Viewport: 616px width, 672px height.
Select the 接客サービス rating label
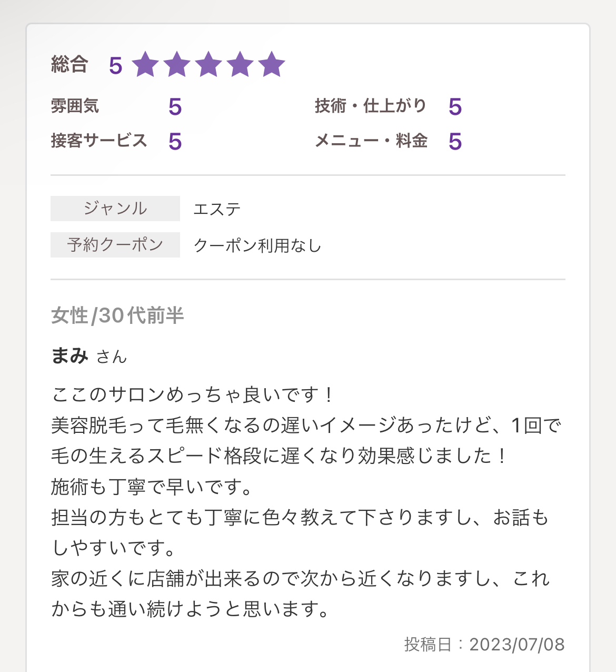[x=99, y=141]
